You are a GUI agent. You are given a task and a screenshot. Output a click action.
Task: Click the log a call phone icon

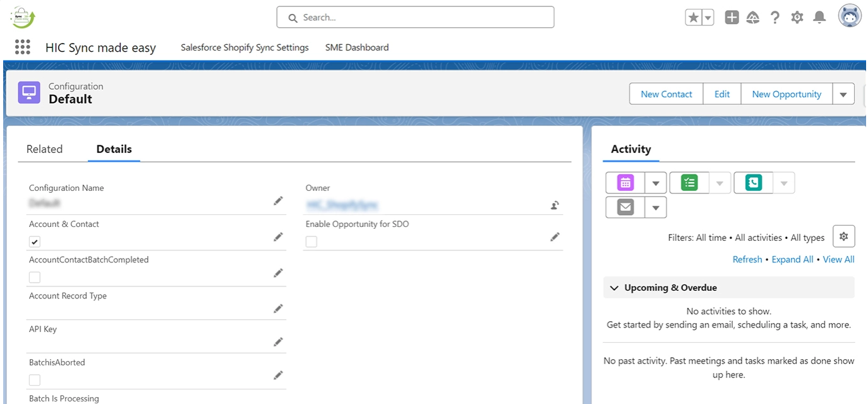coord(753,183)
